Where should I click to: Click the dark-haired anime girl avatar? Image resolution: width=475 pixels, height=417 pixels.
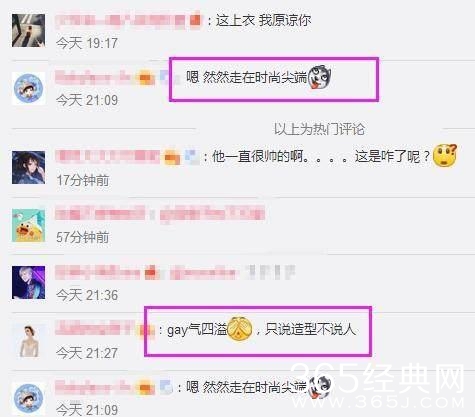click(28, 167)
